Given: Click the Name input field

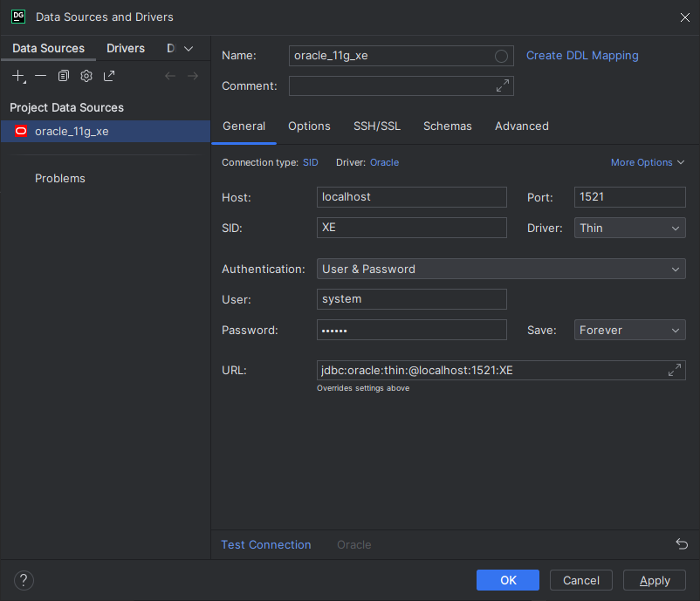Looking at the screenshot, I should [401, 56].
